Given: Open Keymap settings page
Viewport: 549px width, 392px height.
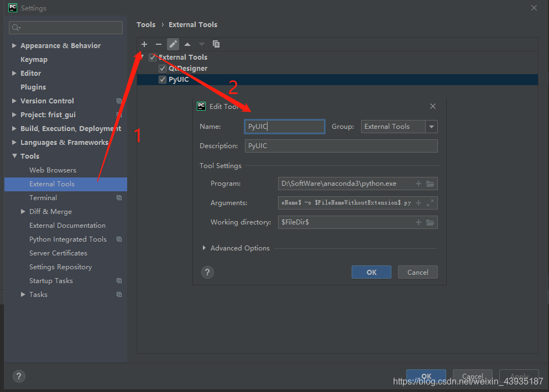Looking at the screenshot, I should 34,60.
